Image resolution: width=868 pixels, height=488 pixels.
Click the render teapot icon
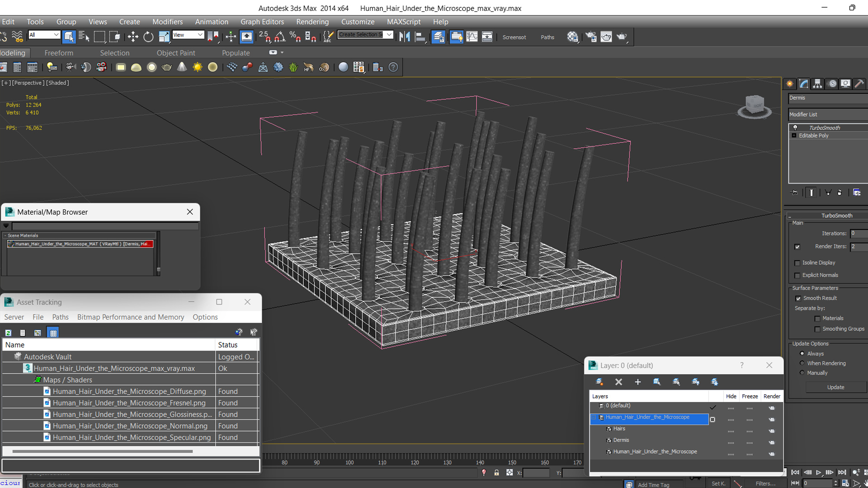[x=622, y=37]
